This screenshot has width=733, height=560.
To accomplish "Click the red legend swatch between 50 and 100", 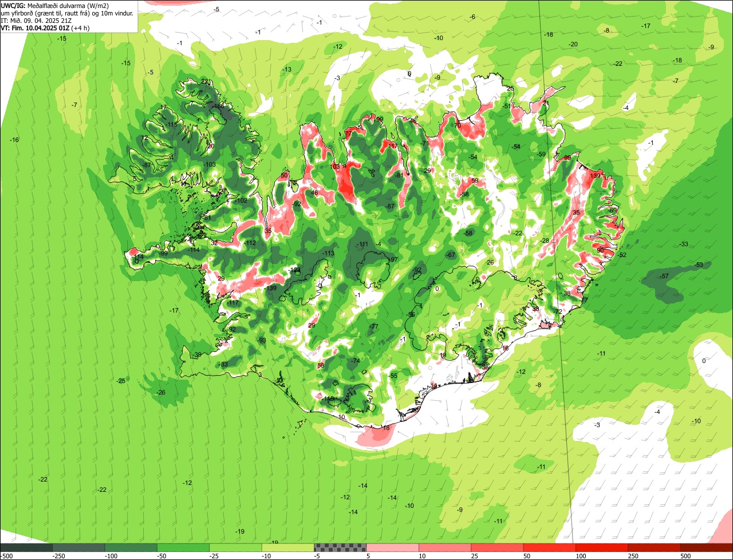I will click(x=550, y=547).
